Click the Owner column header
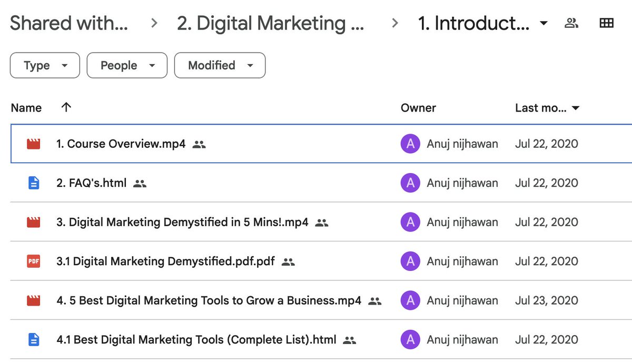The width and height of the screenshot is (632, 364). click(x=418, y=108)
